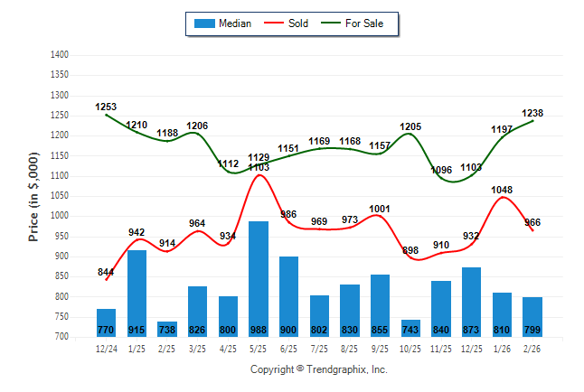Image resolution: width=584 pixels, height=392 pixels.
Task: Toggle the Sold series legend label
Action: point(297,23)
